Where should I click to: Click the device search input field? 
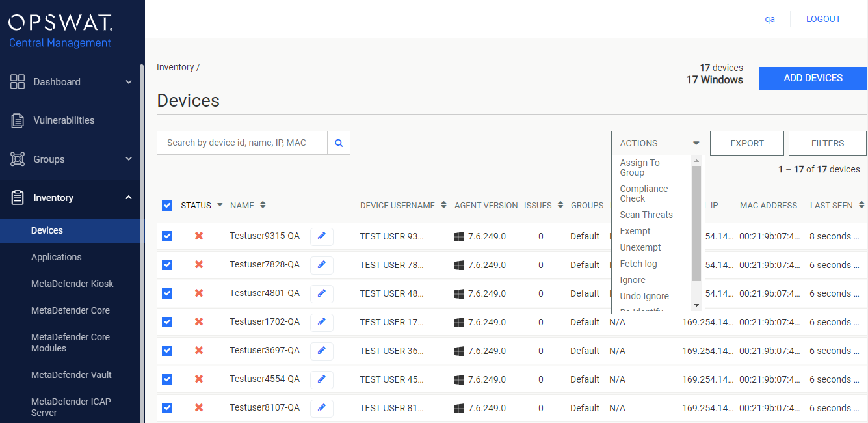click(x=242, y=143)
